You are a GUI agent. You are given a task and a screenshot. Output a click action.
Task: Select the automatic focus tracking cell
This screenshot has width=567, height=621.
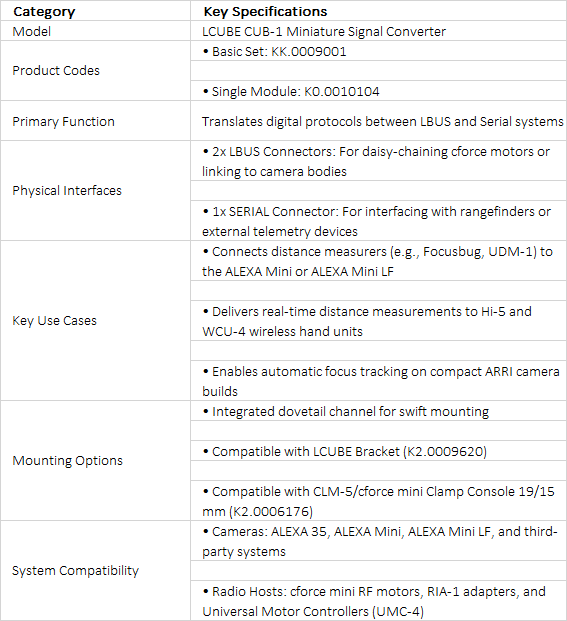pyautogui.click(x=379, y=381)
